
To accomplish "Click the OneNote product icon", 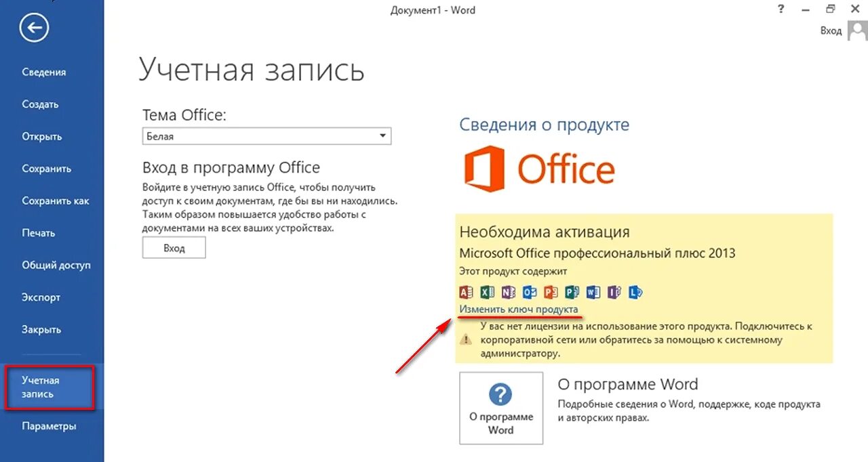I will click(508, 292).
